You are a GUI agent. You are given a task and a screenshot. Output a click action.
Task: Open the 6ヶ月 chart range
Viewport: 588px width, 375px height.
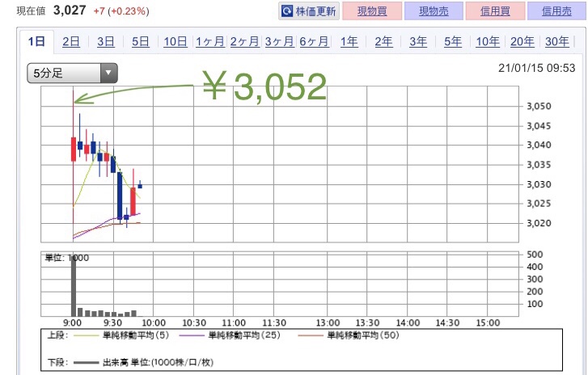(314, 41)
